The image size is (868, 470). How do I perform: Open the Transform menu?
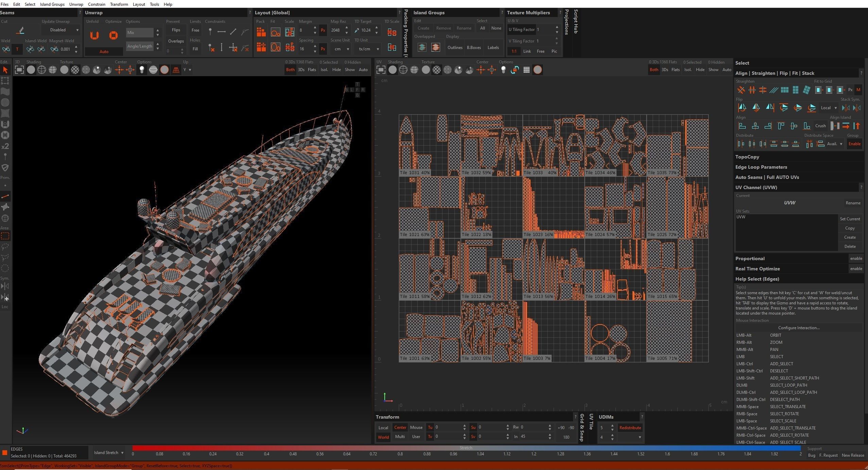pos(119,4)
